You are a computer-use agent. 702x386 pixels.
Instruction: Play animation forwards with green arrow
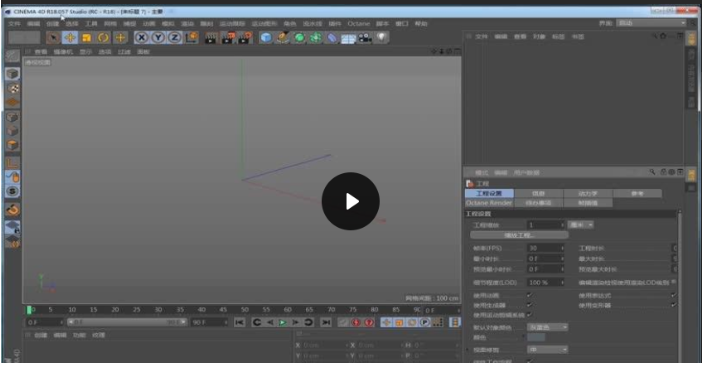tap(283, 322)
